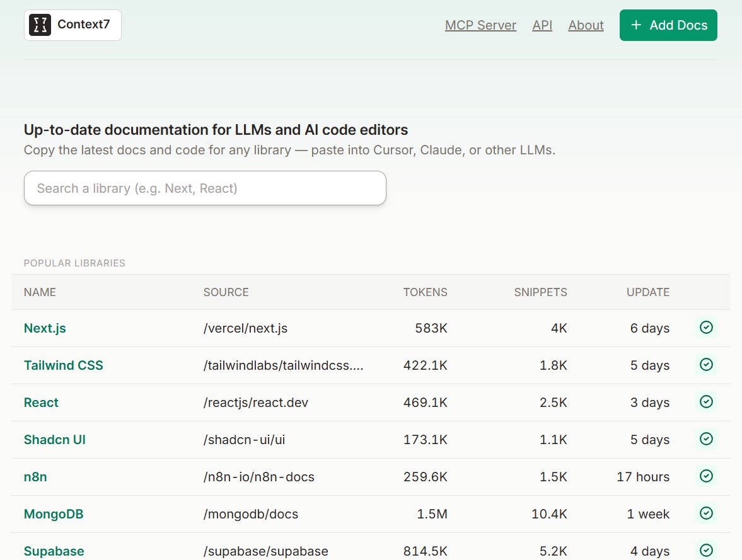Click the Add Docs button
This screenshot has height=560, width=742.
pos(668,25)
